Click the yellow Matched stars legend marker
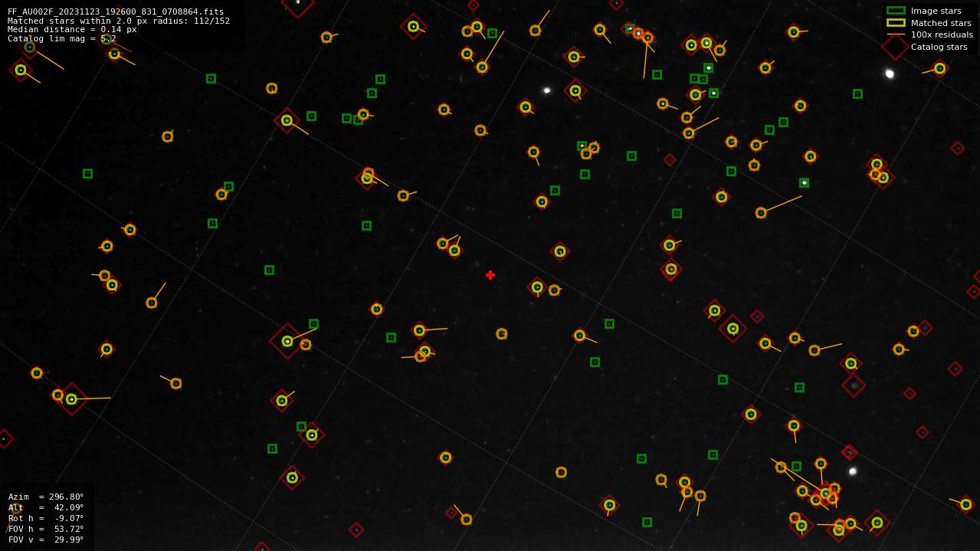This screenshot has height=551, width=980. tap(896, 23)
